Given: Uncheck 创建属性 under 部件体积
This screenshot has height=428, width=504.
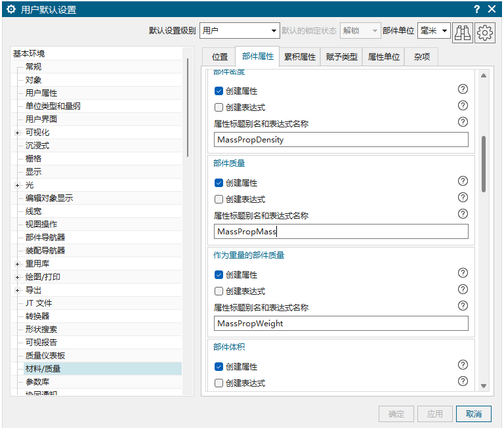Looking at the screenshot, I should click(219, 367).
